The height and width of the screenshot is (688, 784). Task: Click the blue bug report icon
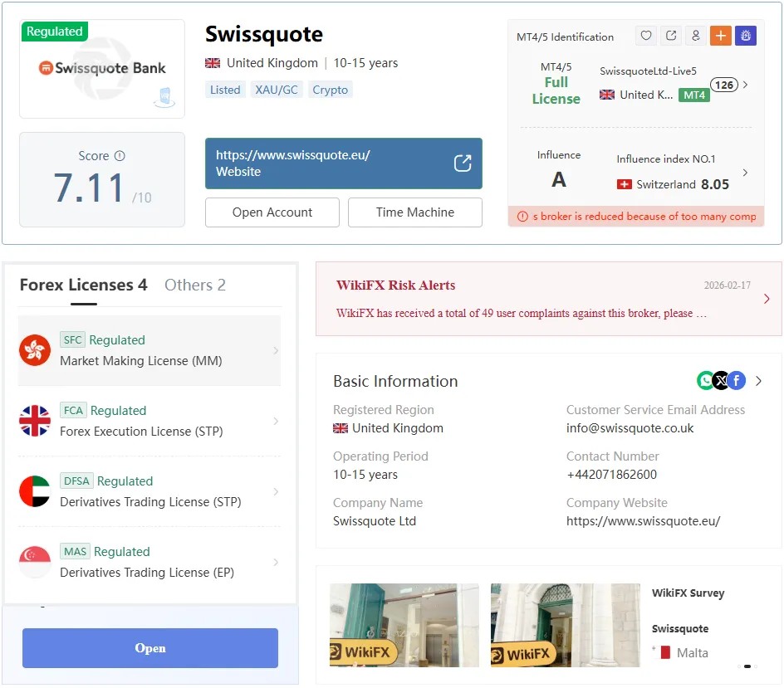(746, 36)
